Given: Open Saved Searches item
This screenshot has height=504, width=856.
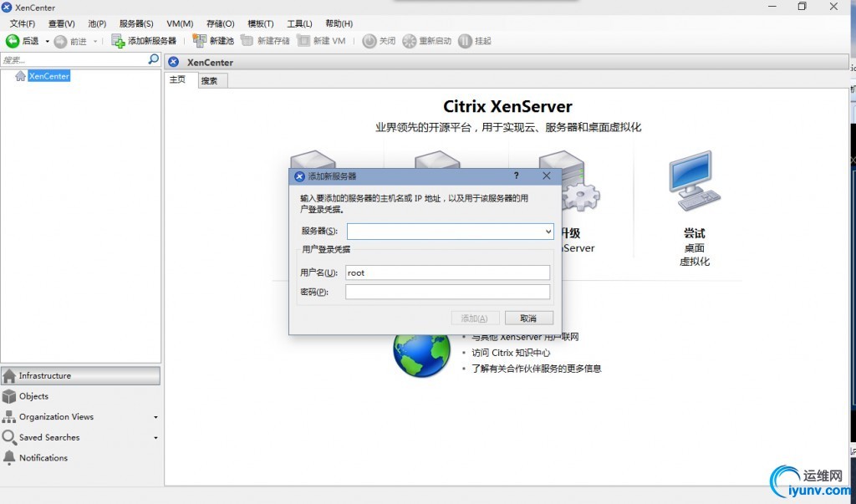Looking at the screenshot, I should 49,437.
